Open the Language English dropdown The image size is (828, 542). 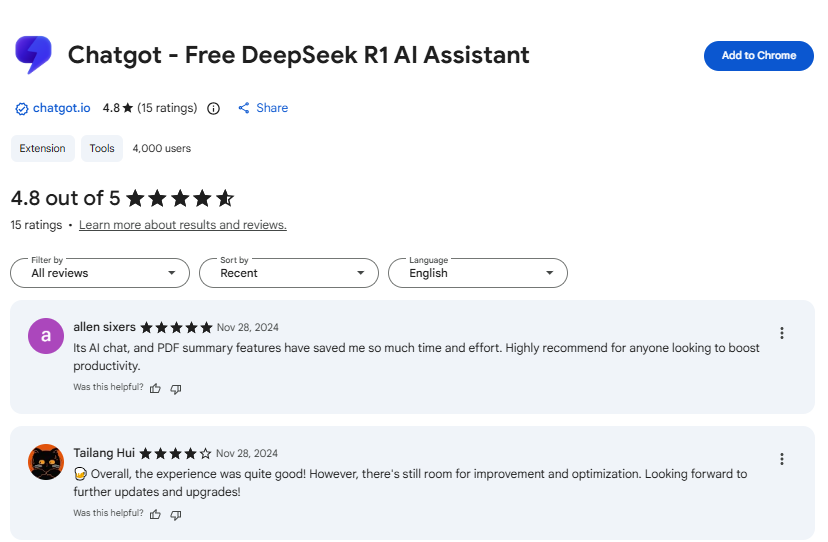coord(478,272)
